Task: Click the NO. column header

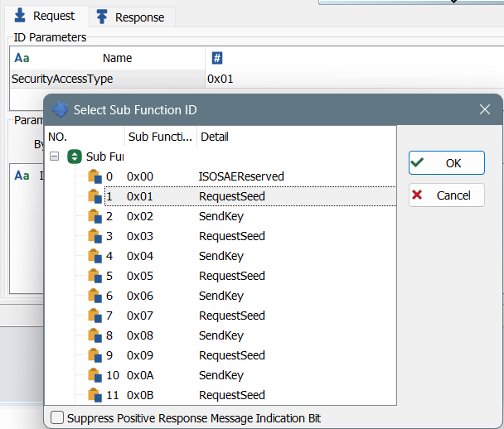Action: pos(85,137)
